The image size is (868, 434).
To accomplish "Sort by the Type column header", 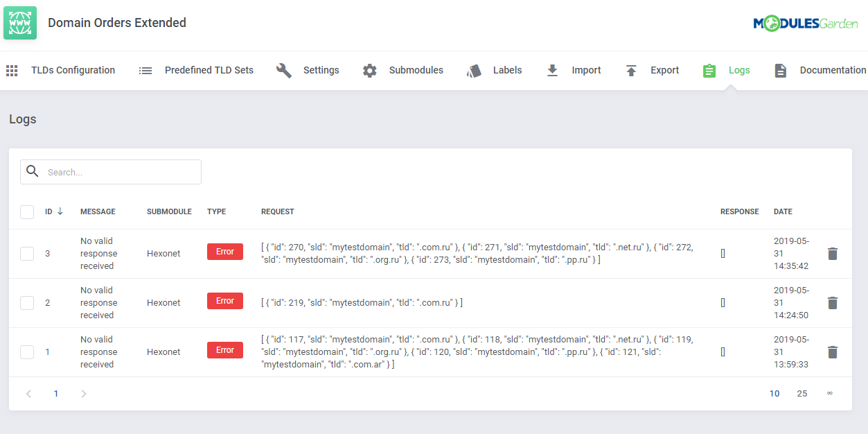I will coord(216,211).
